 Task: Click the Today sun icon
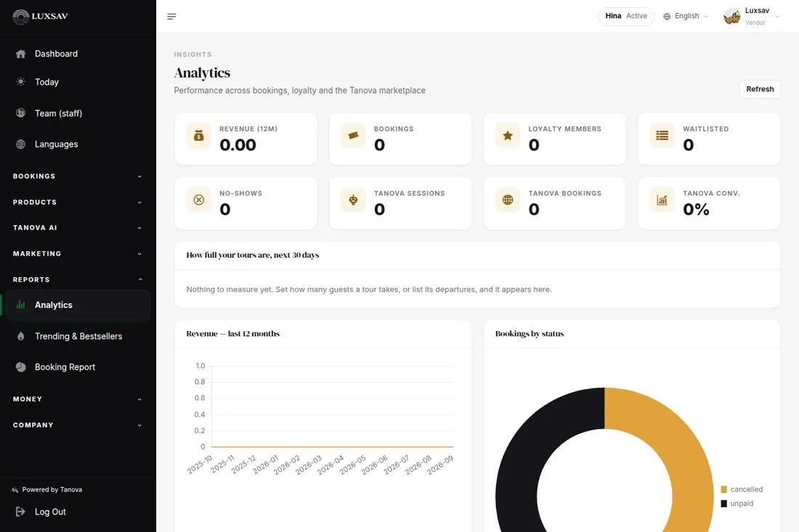coord(20,82)
